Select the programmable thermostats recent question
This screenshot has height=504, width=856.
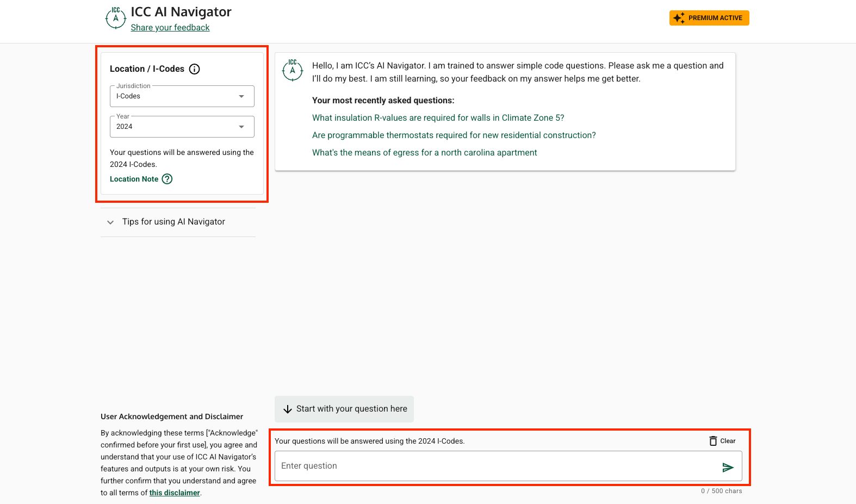point(454,135)
